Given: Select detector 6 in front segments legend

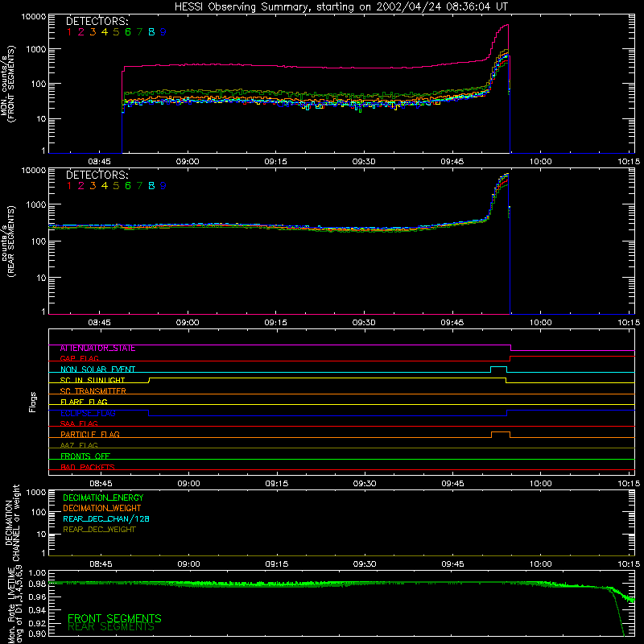Looking at the screenshot, I should pos(128,32).
